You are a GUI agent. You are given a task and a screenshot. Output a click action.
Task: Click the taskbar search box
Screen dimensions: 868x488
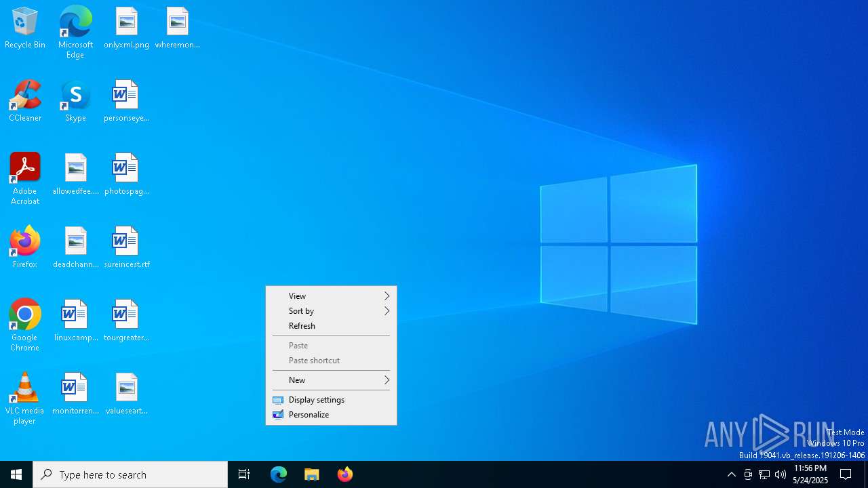pos(130,474)
